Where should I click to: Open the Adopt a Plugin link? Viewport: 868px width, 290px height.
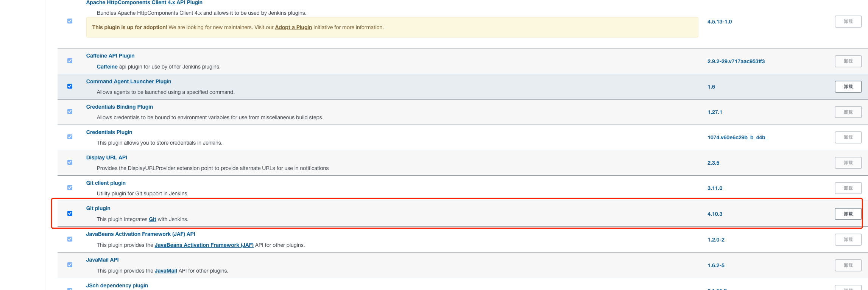tap(293, 27)
